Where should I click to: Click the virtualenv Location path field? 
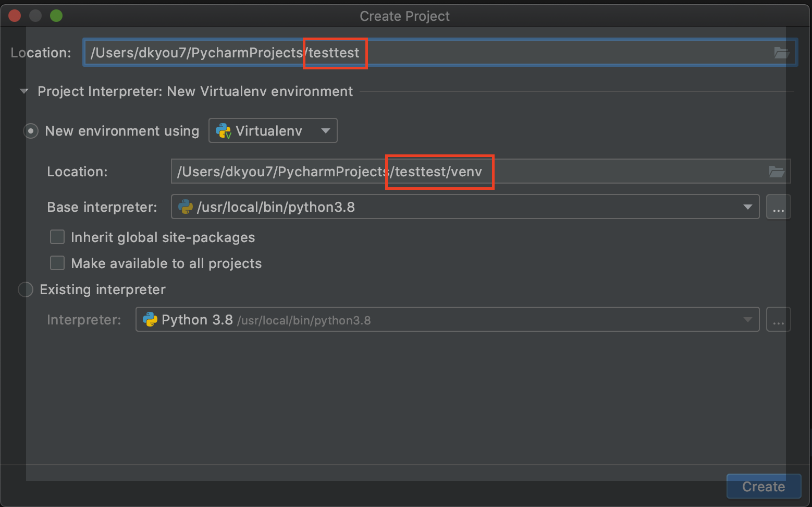pos(481,172)
